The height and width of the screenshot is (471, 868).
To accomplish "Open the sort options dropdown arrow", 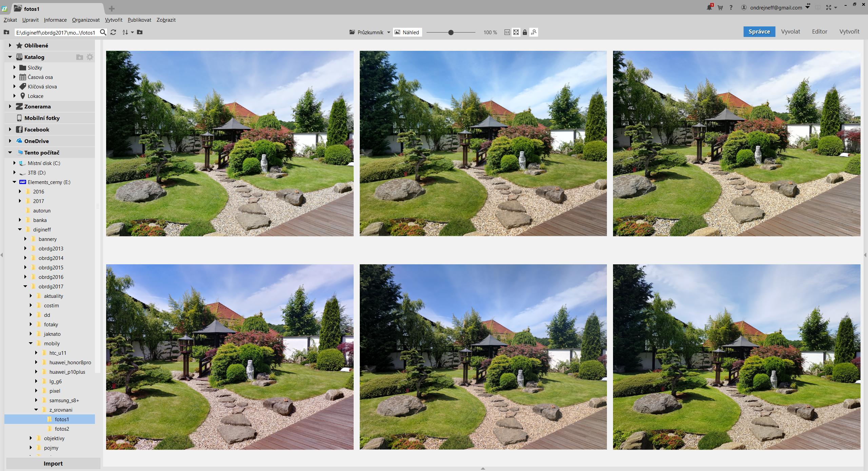I will click(x=132, y=32).
